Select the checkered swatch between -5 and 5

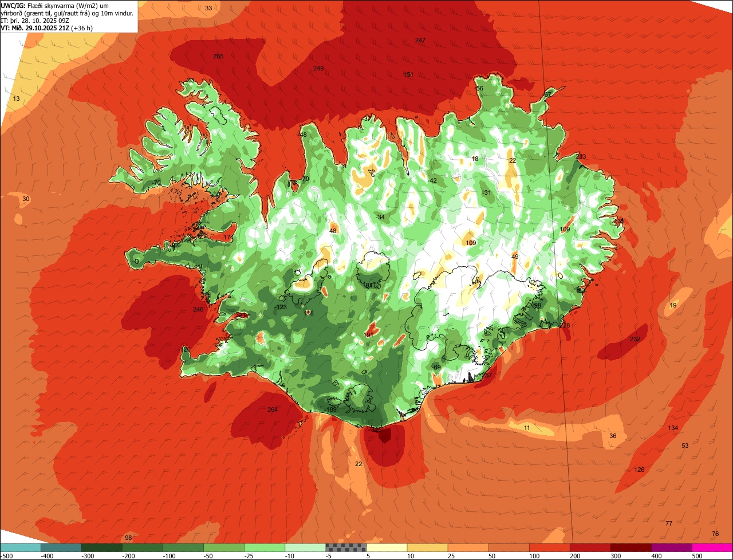345,548
